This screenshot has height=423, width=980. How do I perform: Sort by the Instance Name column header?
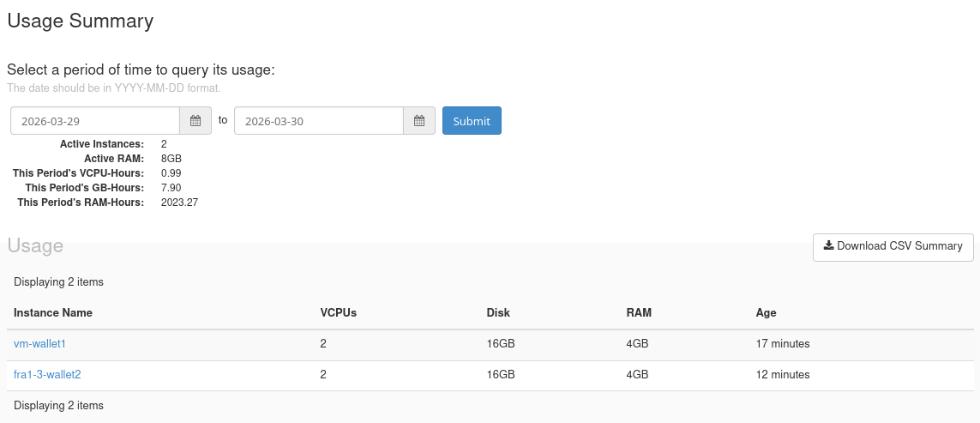[53, 313]
